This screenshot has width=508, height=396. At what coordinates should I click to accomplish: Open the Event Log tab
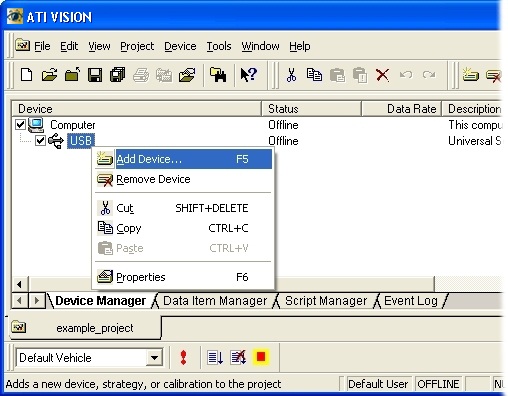click(x=411, y=301)
